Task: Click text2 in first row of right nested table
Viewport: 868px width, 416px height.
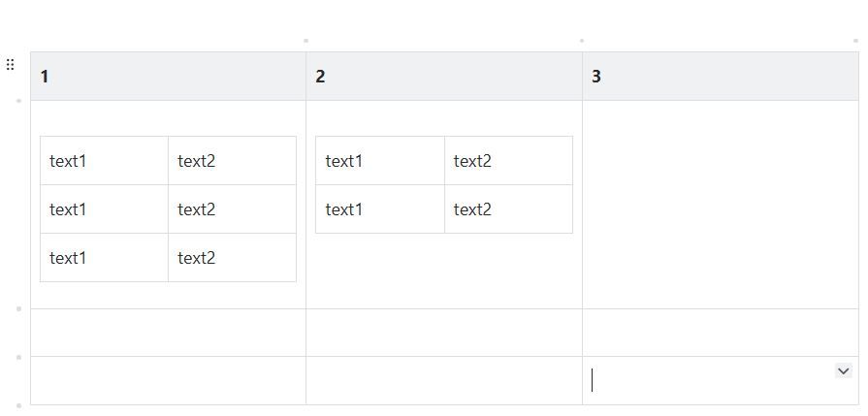Action: 472,161
